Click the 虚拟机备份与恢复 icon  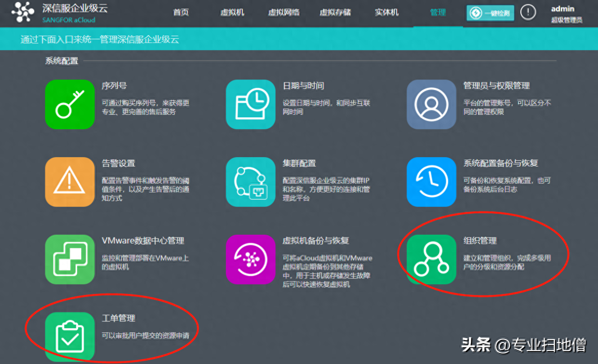coord(250,259)
